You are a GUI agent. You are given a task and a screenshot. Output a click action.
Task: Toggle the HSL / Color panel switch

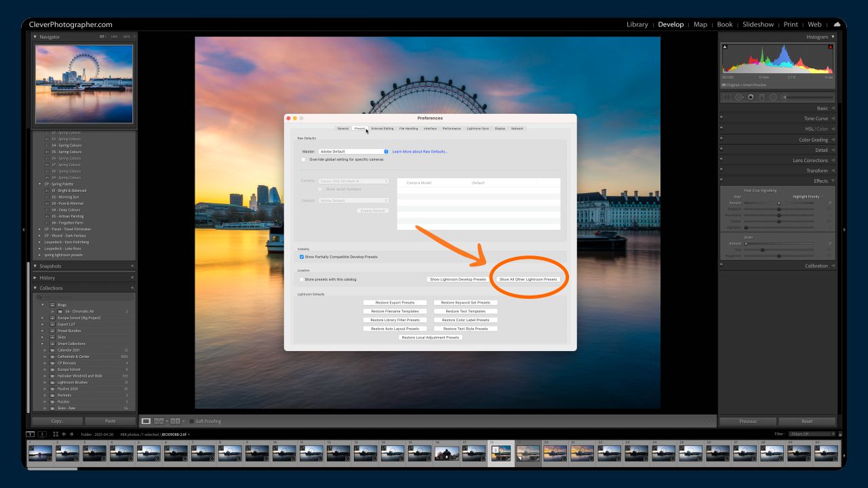722,129
